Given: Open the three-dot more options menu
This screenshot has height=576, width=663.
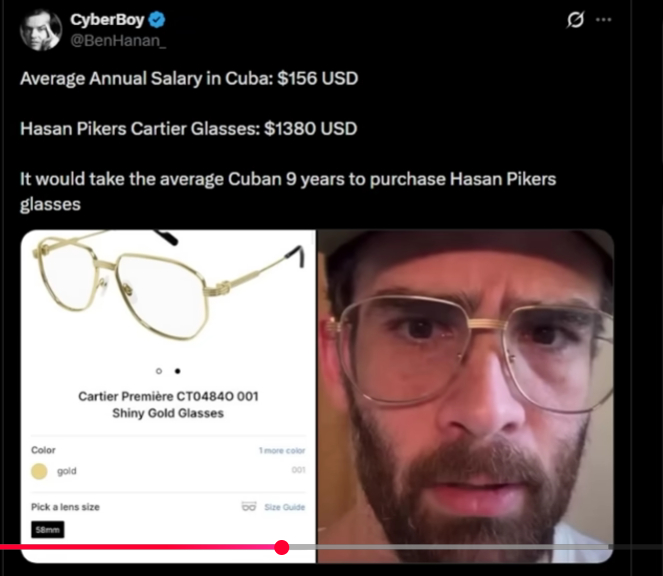Looking at the screenshot, I should click(x=603, y=19).
